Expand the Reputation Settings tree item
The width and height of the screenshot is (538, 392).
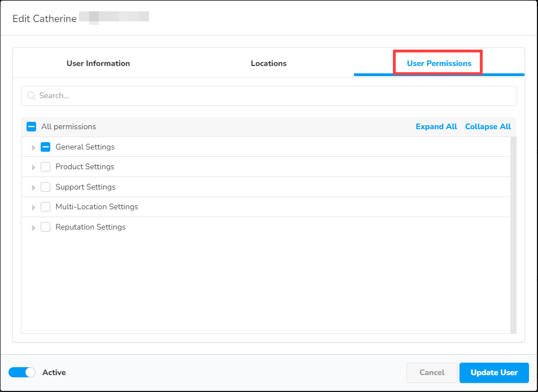click(33, 227)
